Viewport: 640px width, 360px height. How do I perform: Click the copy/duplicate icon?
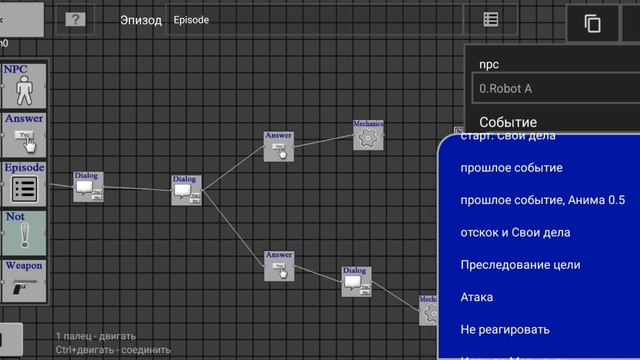coord(592,23)
